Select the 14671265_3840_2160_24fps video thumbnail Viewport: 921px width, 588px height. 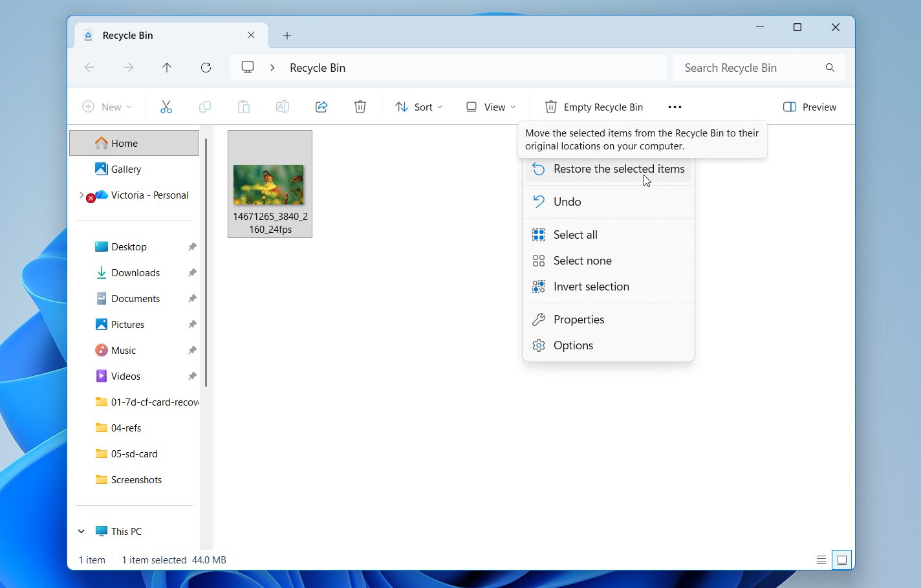[270, 184]
